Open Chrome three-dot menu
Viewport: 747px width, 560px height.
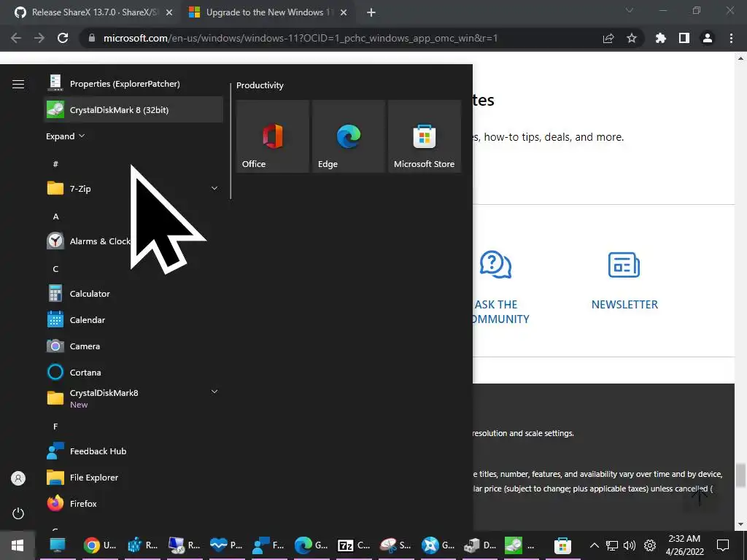[x=731, y=38]
